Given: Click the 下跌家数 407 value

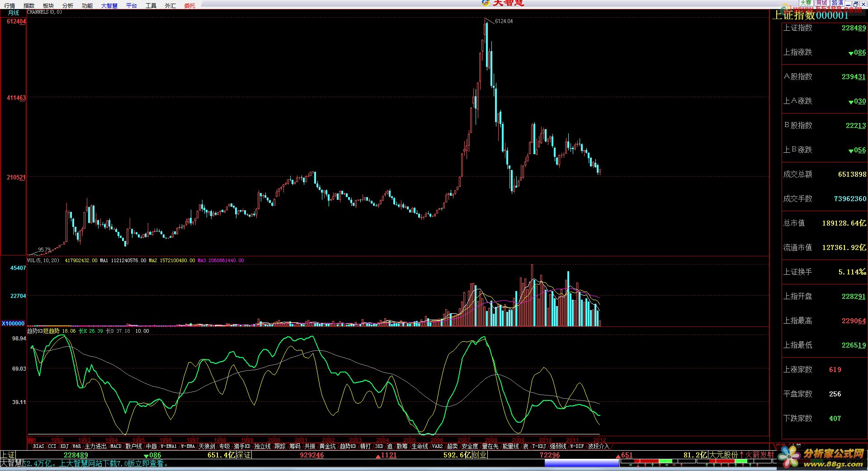Looking at the screenshot, I should point(835,419).
